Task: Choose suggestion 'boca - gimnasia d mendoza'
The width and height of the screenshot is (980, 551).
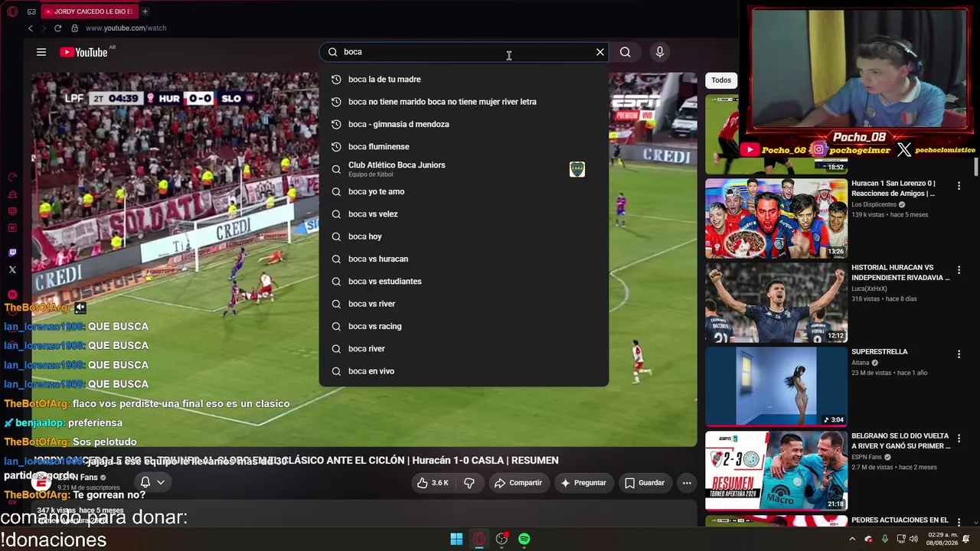Action: 464,124
